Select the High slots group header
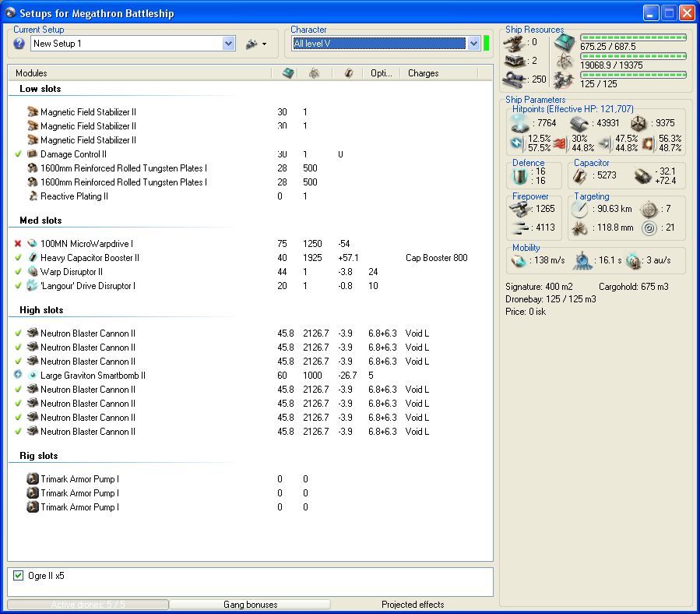 tap(41, 310)
